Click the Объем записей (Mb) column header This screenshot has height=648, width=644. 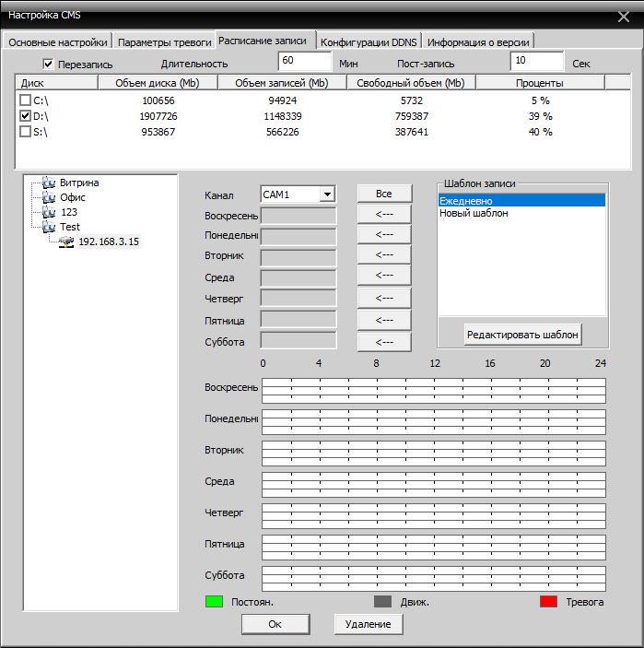click(x=282, y=83)
